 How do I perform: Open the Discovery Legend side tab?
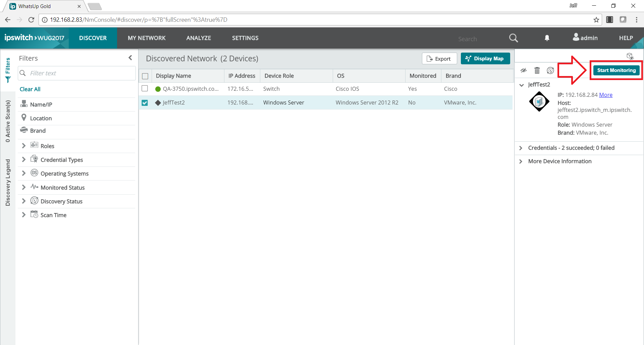8,183
